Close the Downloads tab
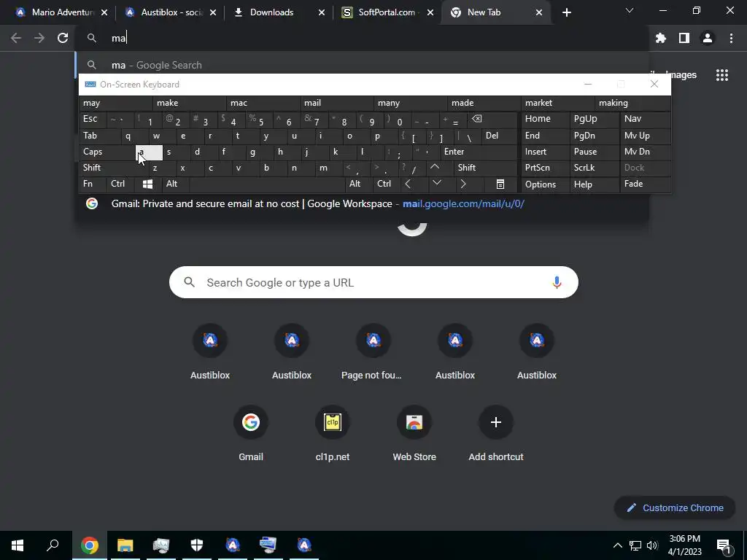Image resolution: width=747 pixels, height=560 pixels. [322, 12]
